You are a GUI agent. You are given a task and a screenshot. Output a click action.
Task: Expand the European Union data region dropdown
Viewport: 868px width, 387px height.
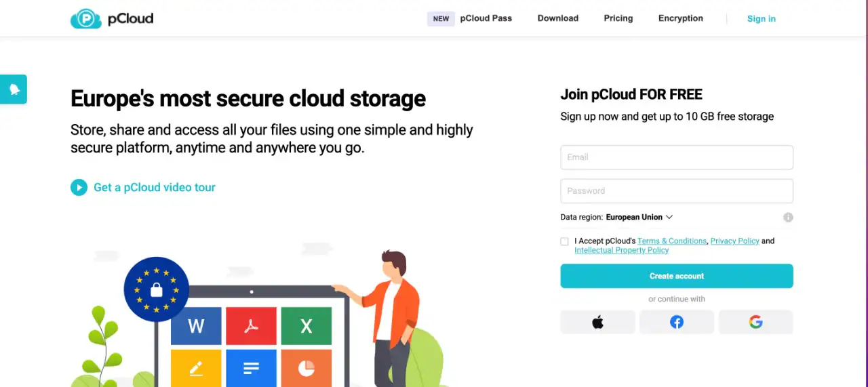click(639, 218)
